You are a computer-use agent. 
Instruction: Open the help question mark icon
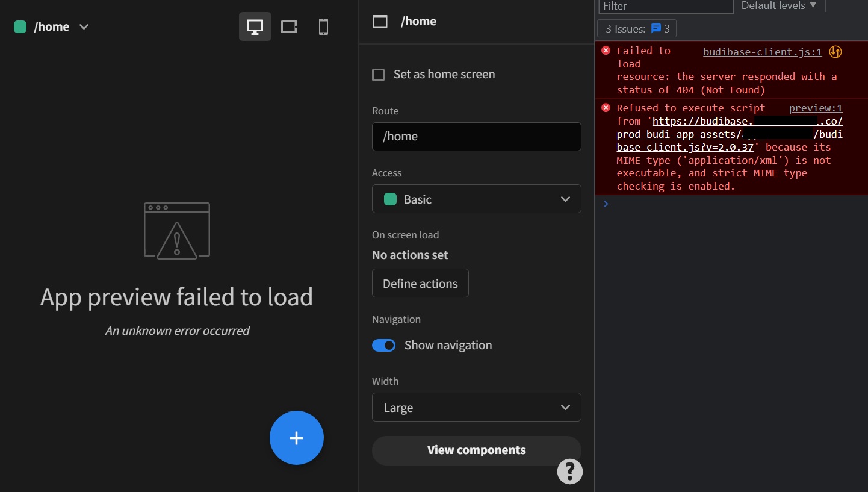click(x=570, y=472)
